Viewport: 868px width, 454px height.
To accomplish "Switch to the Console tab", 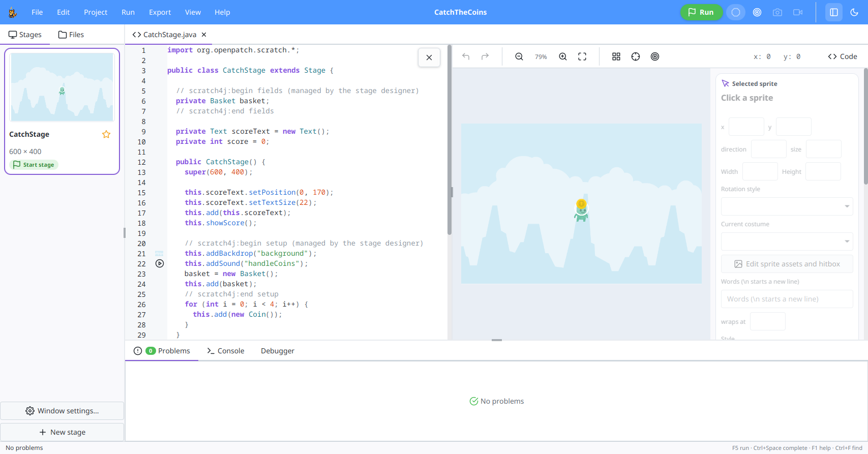I will [x=226, y=351].
